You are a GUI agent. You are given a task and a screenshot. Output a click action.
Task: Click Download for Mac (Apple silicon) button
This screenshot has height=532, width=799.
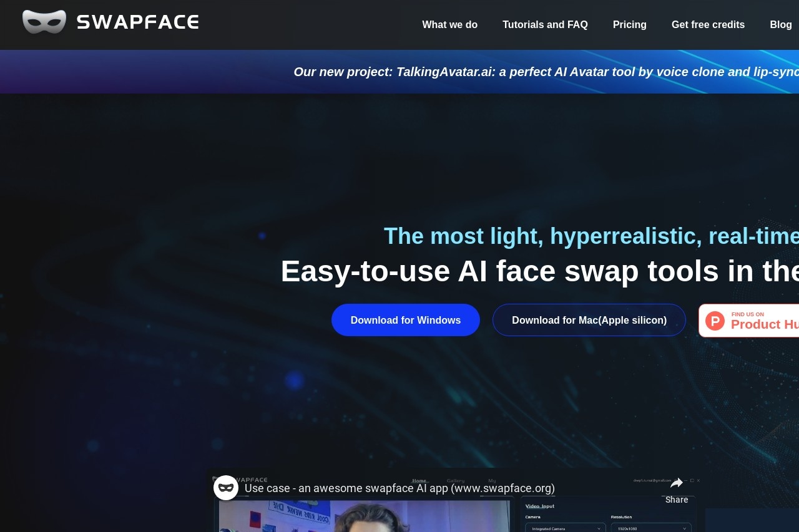click(589, 320)
